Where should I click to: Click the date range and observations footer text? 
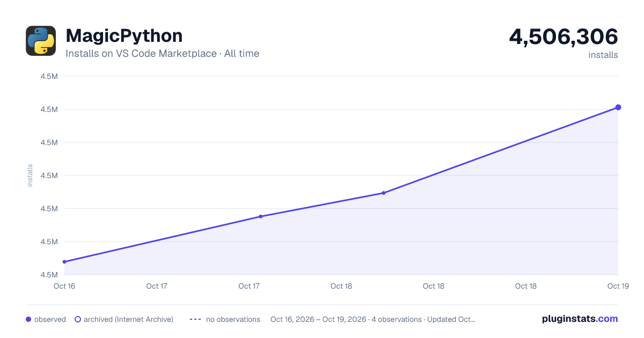point(373,319)
